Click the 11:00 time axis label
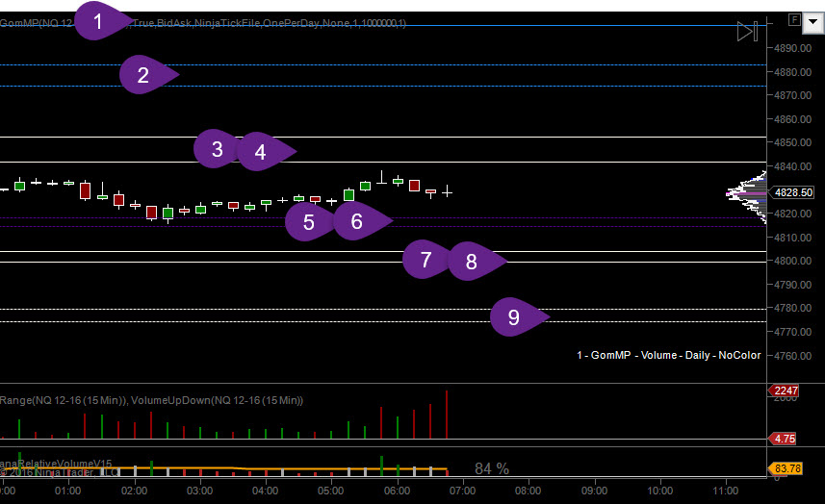The image size is (825, 504). [726, 491]
